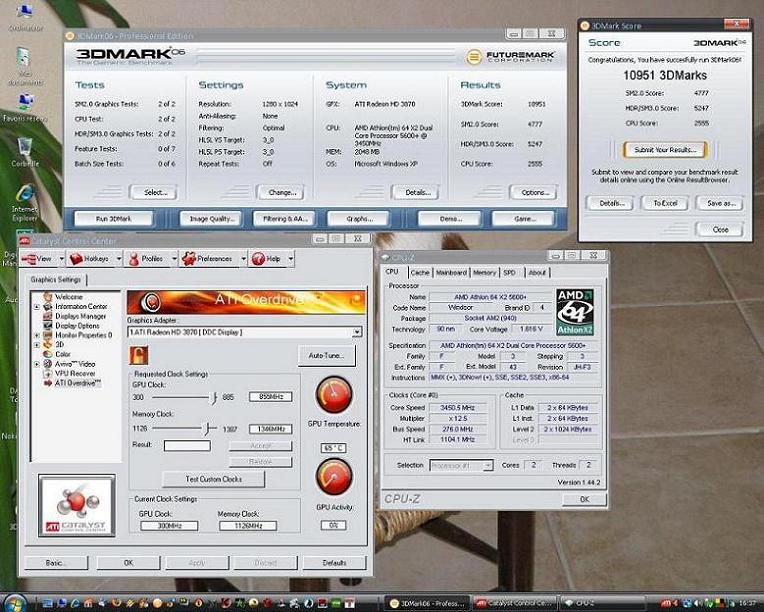Click the GPU Clock value field

click(x=270, y=397)
